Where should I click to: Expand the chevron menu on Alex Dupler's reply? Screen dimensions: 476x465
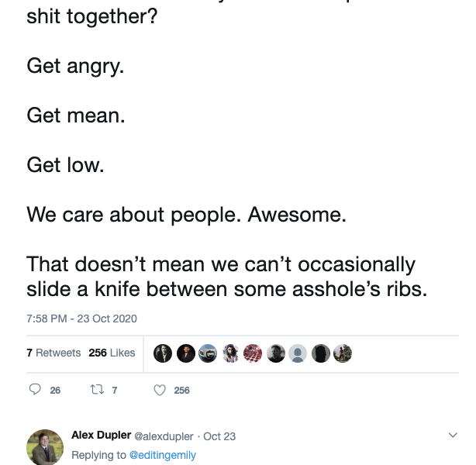point(454,436)
